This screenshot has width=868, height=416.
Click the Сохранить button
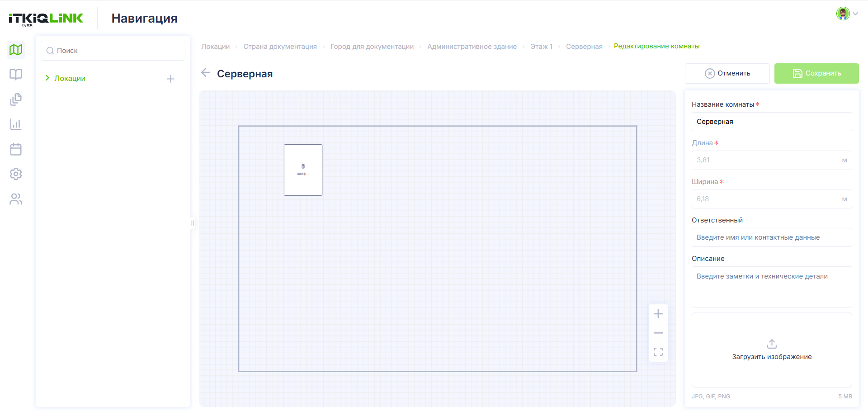tap(816, 73)
